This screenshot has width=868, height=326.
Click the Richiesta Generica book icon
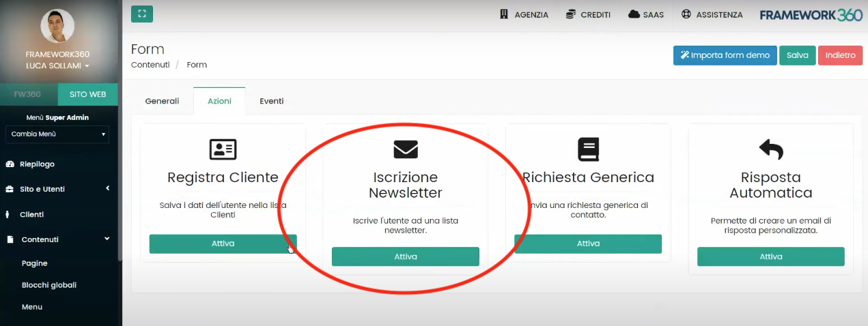click(588, 149)
